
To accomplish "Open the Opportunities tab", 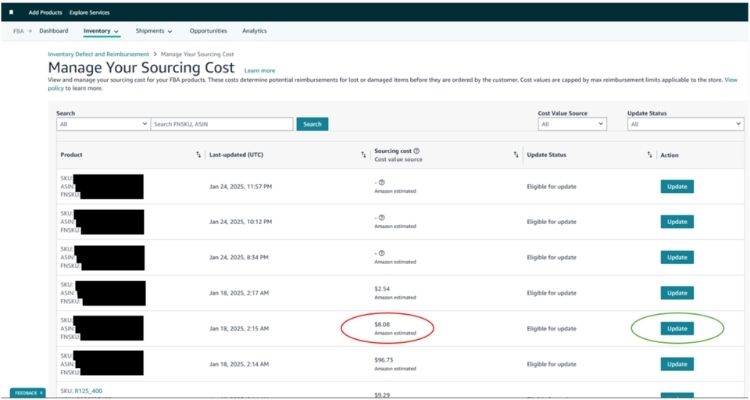I will point(208,31).
